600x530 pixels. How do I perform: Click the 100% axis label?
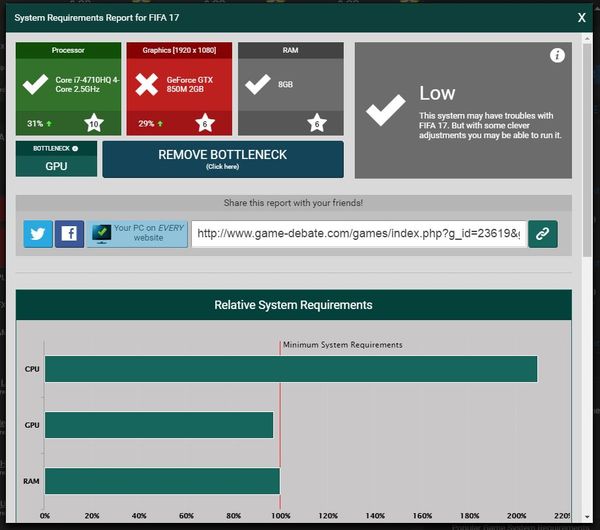pos(280,516)
